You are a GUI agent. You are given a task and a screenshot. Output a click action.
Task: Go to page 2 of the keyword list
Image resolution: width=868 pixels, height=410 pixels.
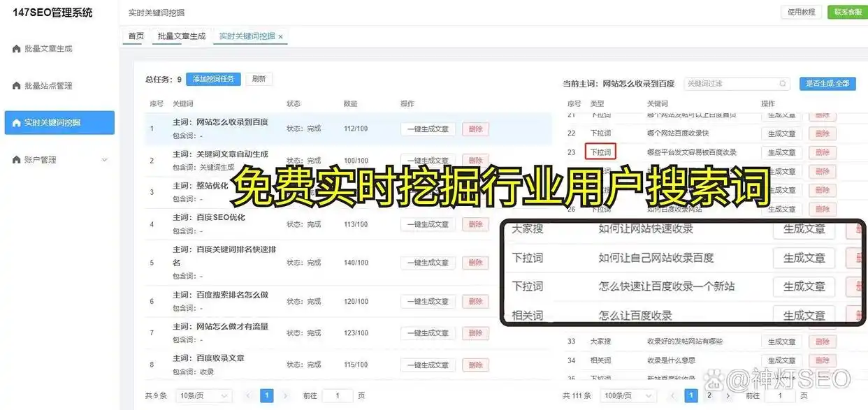[x=708, y=395]
